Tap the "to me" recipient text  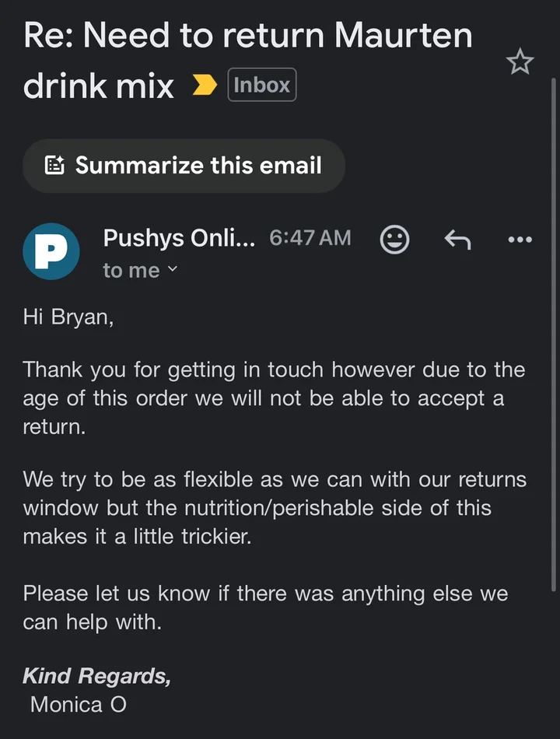tap(131, 271)
